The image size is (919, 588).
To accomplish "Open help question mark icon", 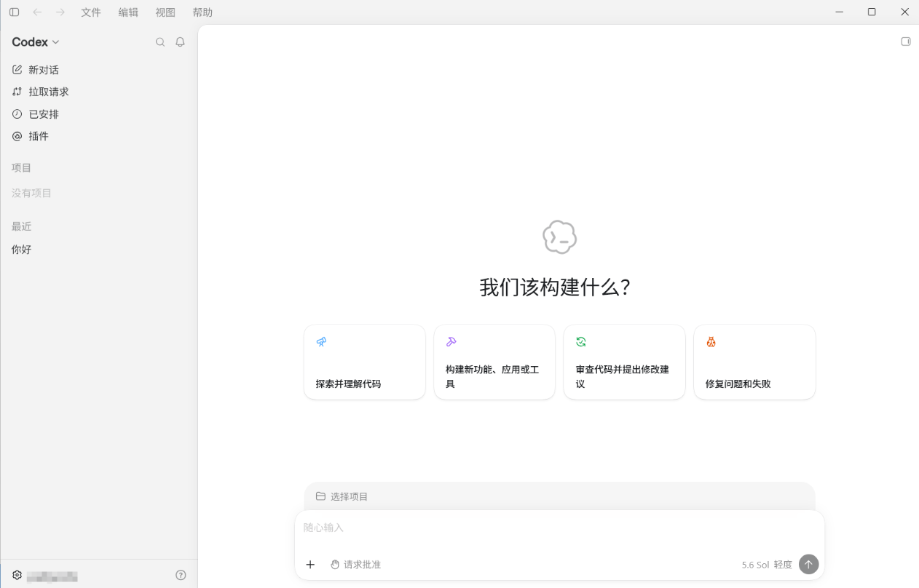I will point(181,575).
